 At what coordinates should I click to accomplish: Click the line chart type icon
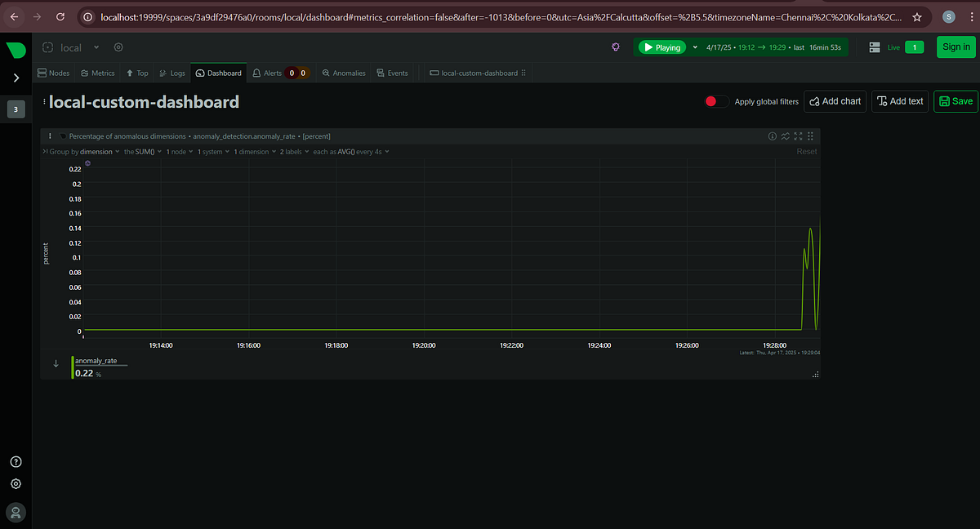click(x=785, y=136)
